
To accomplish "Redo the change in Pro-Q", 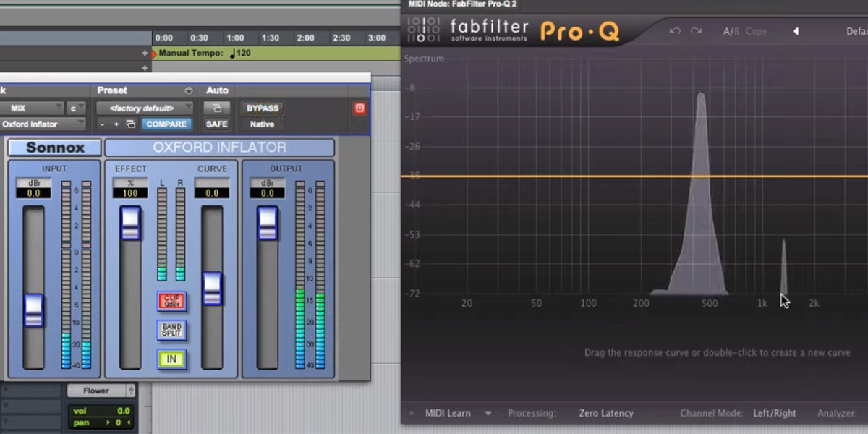I will [696, 31].
